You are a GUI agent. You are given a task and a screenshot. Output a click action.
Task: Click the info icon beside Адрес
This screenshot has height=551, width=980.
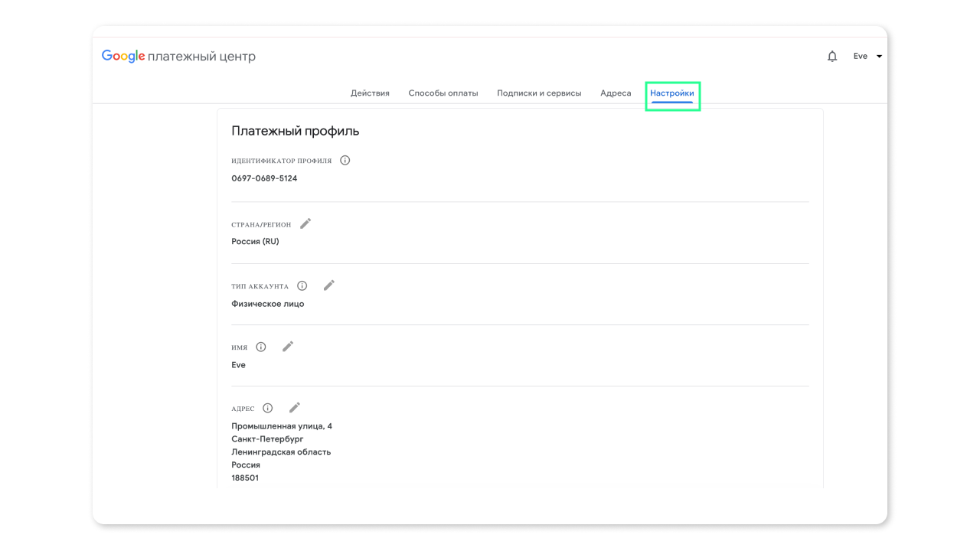click(x=266, y=407)
